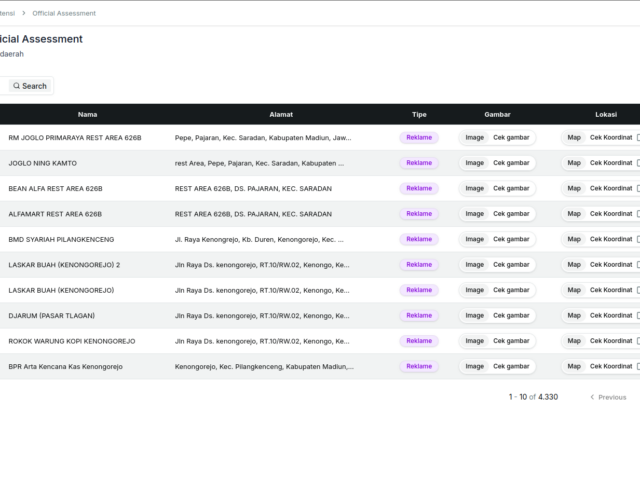Click the Gambar column header
This screenshot has width=640, height=480.
pyautogui.click(x=497, y=115)
